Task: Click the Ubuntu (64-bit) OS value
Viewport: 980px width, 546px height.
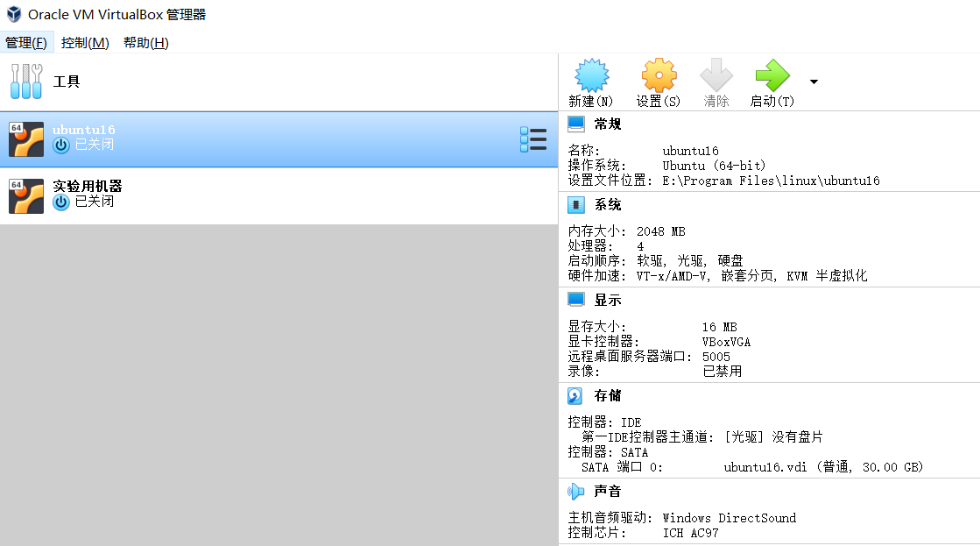Action: click(714, 166)
